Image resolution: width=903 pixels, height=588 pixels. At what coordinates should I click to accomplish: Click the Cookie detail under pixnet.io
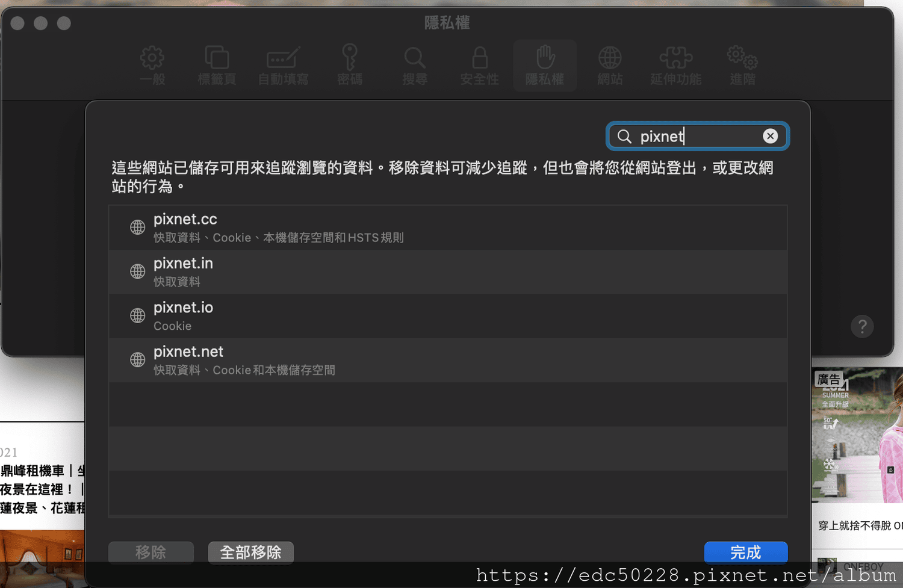[x=172, y=326]
